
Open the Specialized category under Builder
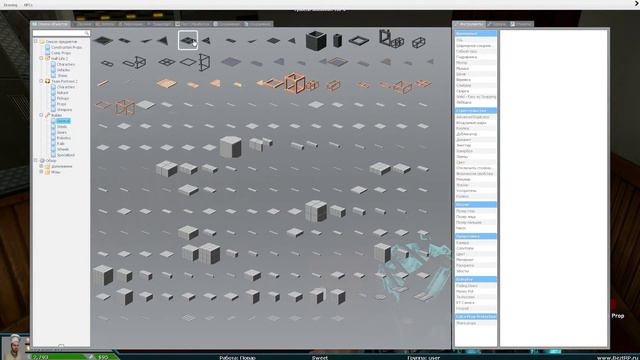66,155
